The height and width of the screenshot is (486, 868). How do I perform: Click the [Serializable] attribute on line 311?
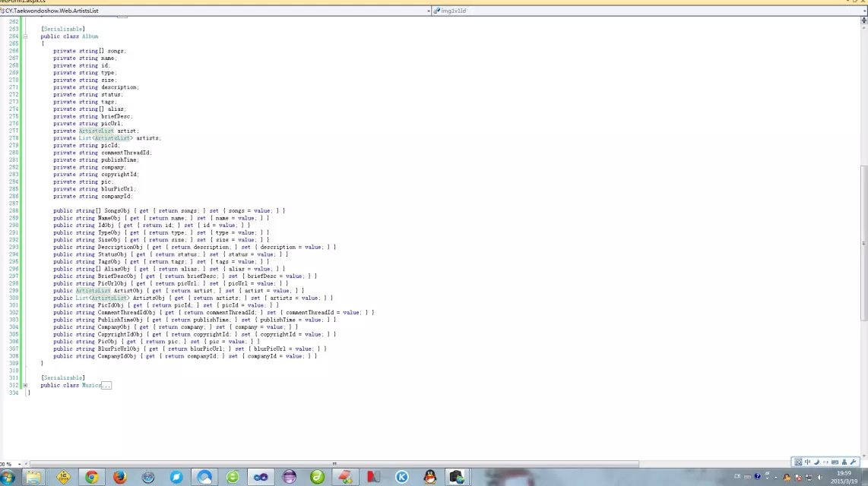tap(62, 377)
